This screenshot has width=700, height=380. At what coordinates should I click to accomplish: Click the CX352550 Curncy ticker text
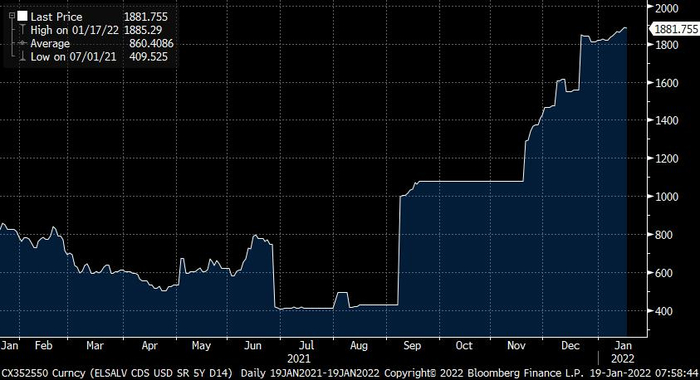[43, 373]
